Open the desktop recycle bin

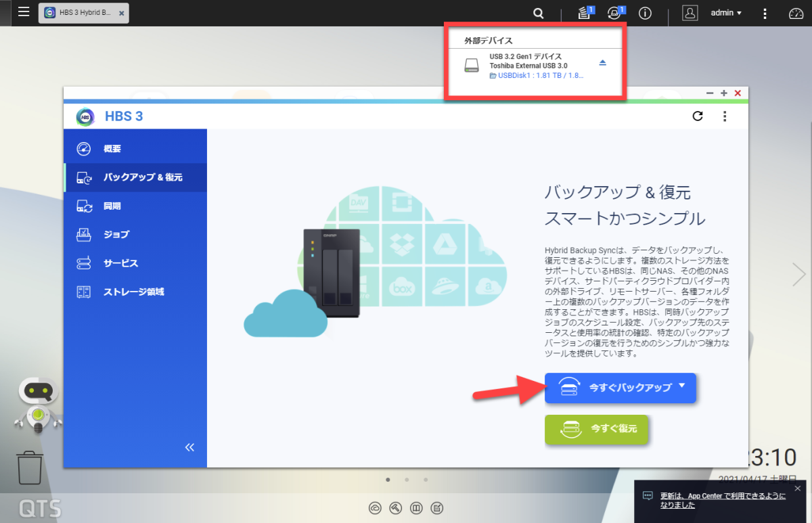[x=30, y=468]
